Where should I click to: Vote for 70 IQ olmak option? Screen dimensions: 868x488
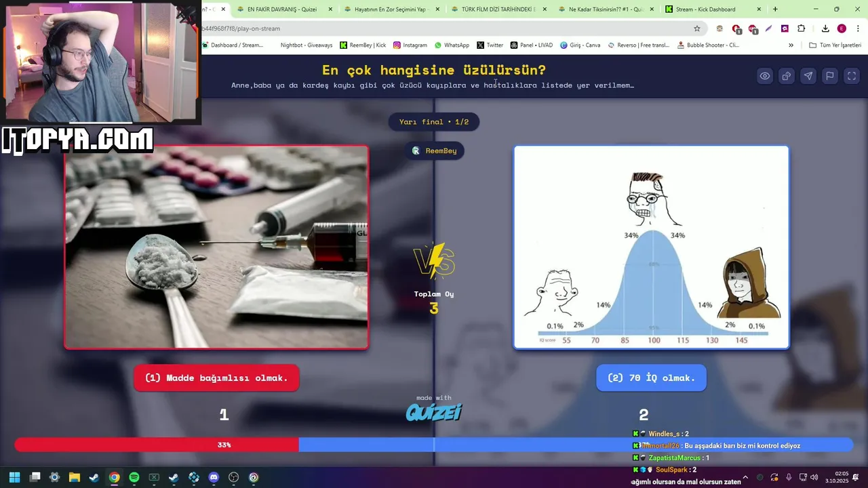[x=651, y=378]
